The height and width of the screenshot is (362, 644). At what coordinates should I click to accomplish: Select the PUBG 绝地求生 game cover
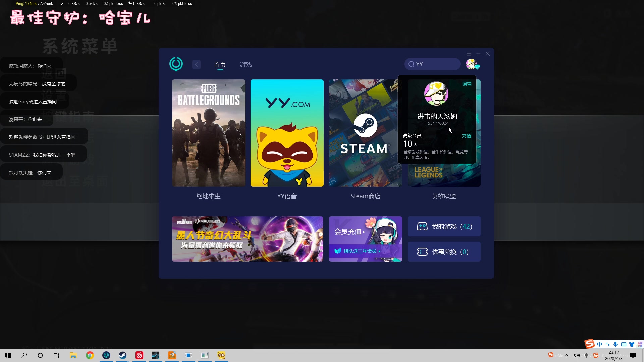(x=209, y=133)
